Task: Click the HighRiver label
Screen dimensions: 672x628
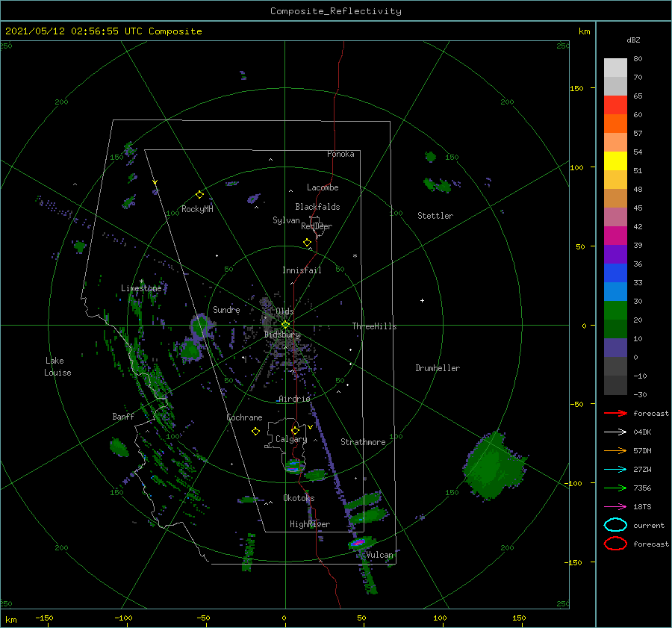Action: pos(309,524)
